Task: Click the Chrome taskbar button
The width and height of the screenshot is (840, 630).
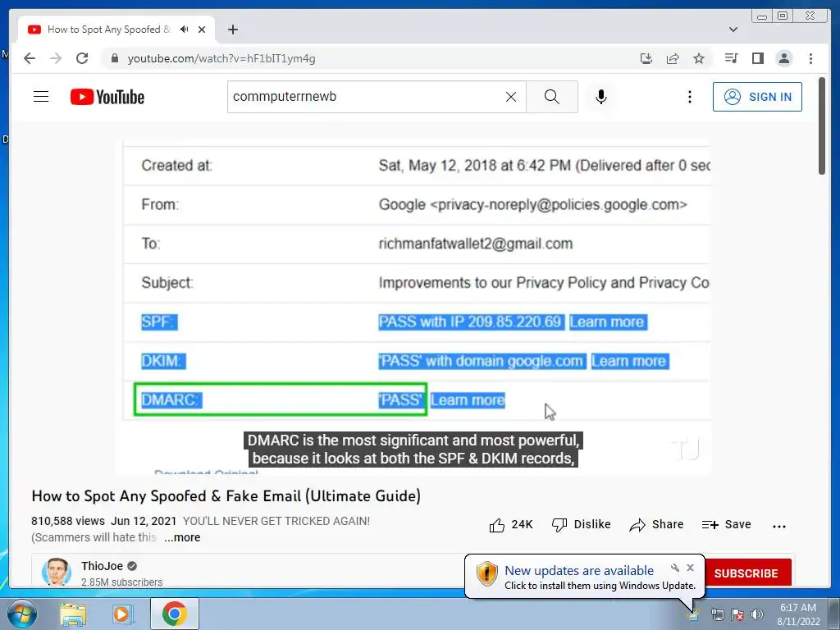Action: tap(174, 614)
